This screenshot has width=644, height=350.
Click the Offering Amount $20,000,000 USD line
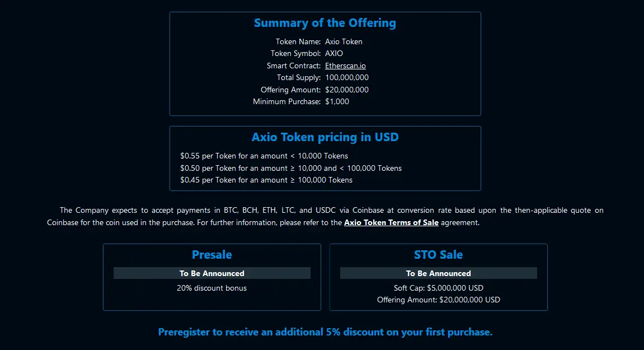438,300
